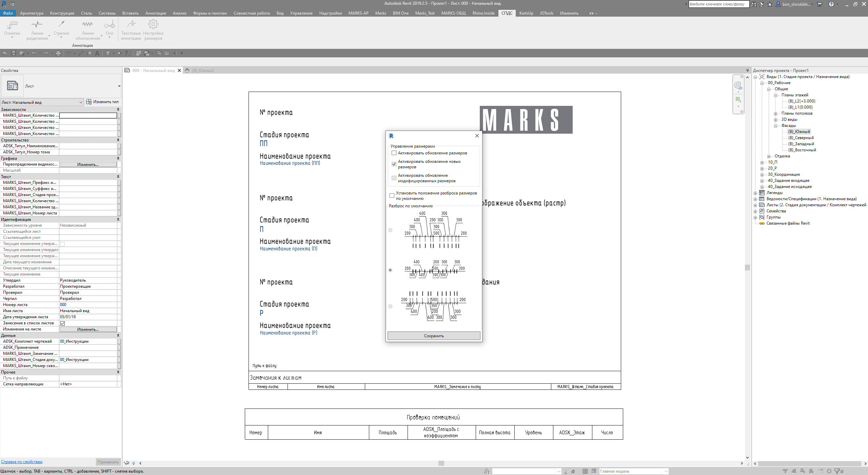Open Текстовые аннотации tool
This screenshot has width=868, height=475.
tap(131, 30)
